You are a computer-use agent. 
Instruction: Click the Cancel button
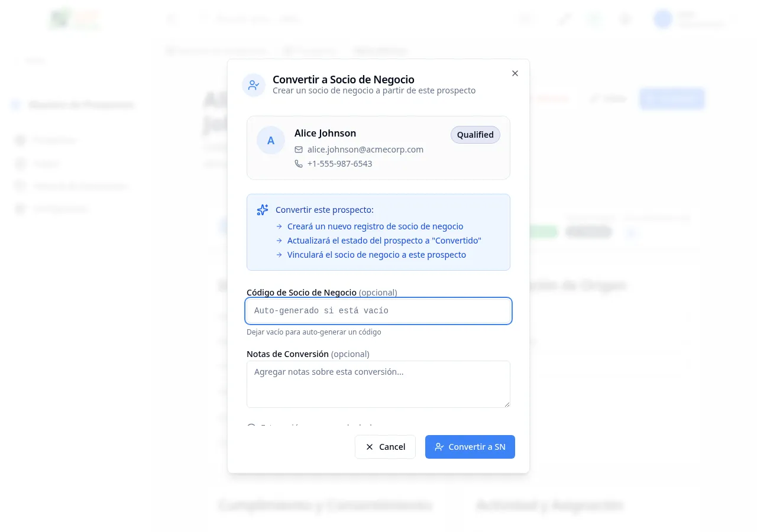385,447
